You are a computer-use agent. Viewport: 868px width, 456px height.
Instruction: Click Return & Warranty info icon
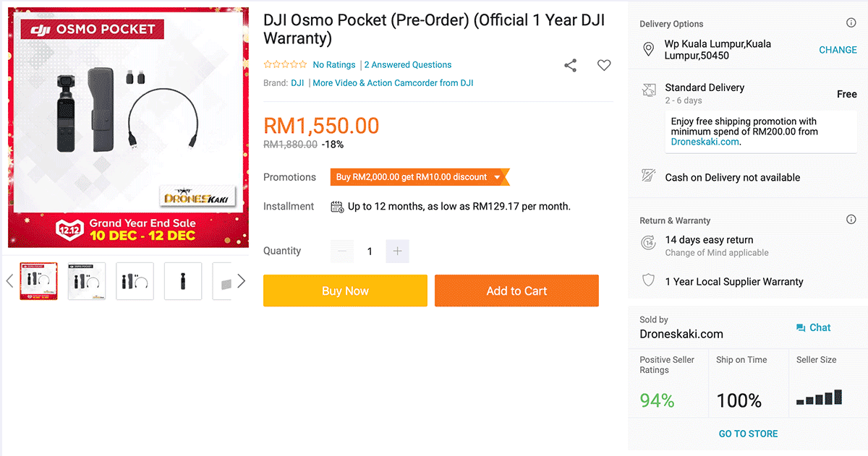coord(851,220)
